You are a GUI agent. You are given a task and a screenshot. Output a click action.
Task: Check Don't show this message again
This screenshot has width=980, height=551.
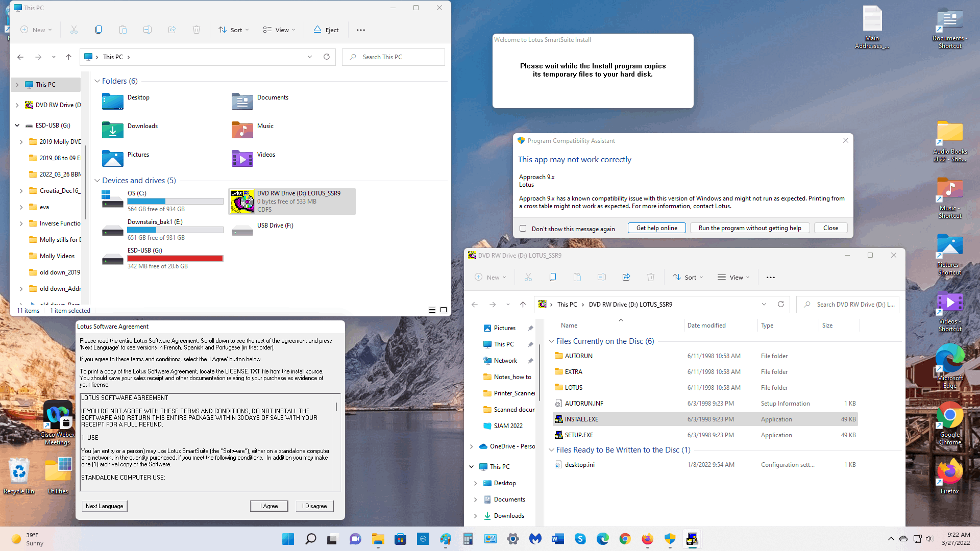click(x=523, y=229)
